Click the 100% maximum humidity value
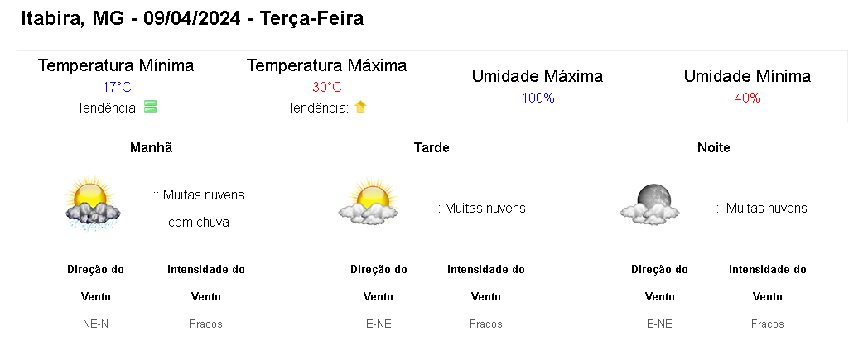 [538, 98]
